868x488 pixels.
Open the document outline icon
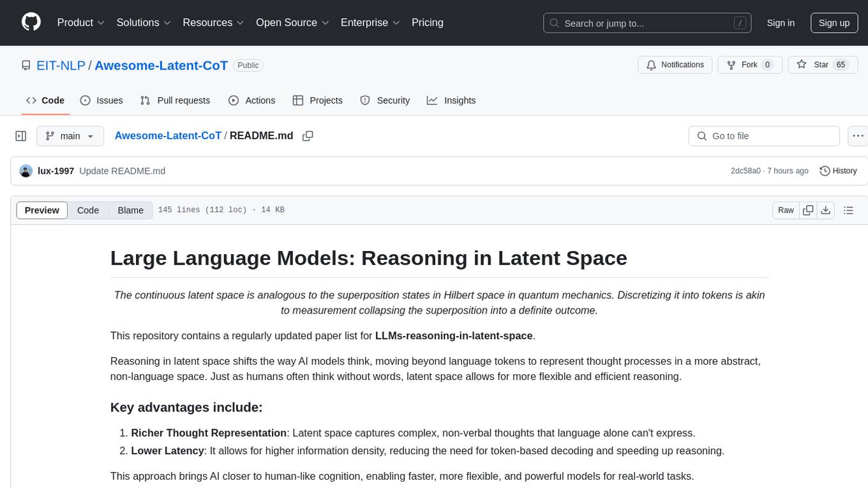(x=848, y=210)
